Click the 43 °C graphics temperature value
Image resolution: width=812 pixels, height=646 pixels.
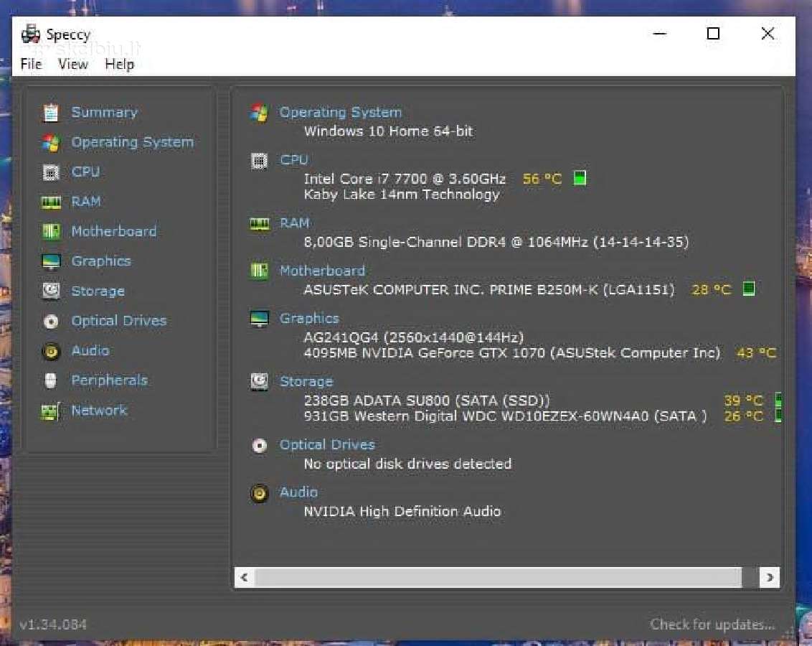[756, 353]
